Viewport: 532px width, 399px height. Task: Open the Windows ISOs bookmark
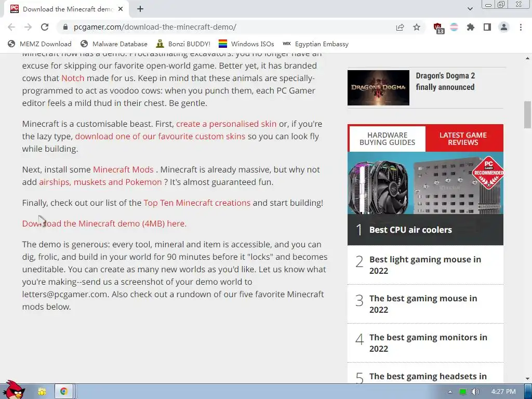click(x=246, y=44)
